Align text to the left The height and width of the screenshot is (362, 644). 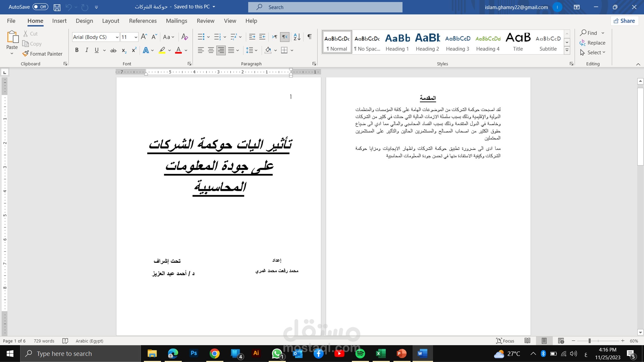coord(201,50)
